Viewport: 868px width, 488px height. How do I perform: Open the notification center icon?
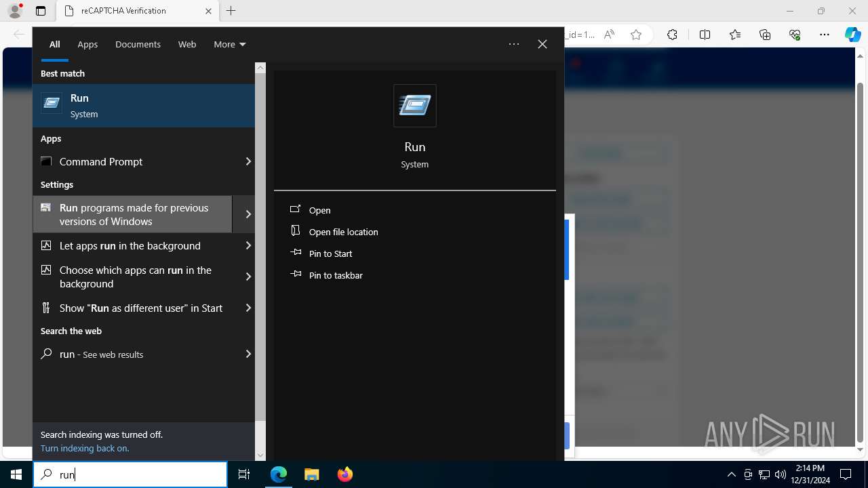pyautogui.click(x=846, y=474)
